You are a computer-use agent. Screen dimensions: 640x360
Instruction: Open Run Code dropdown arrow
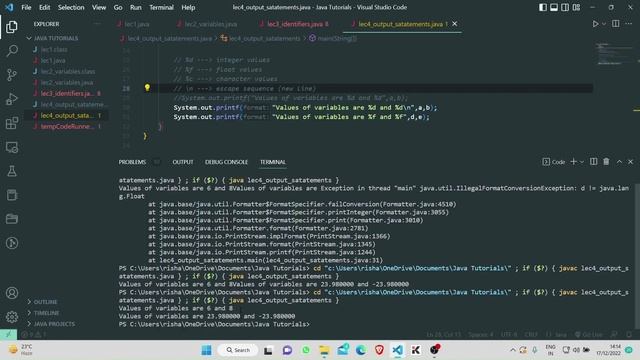[604, 24]
